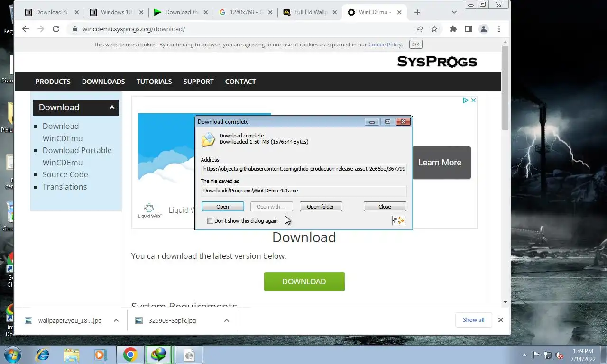Click the browser forward arrow
Viewport: 607px width, 364px height.
(x=41, y=29)
